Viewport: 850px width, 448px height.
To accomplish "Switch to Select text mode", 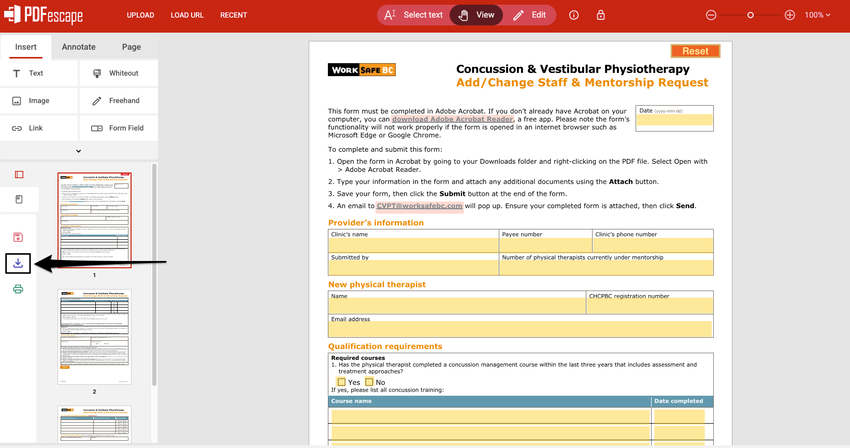I will [413, 15].
